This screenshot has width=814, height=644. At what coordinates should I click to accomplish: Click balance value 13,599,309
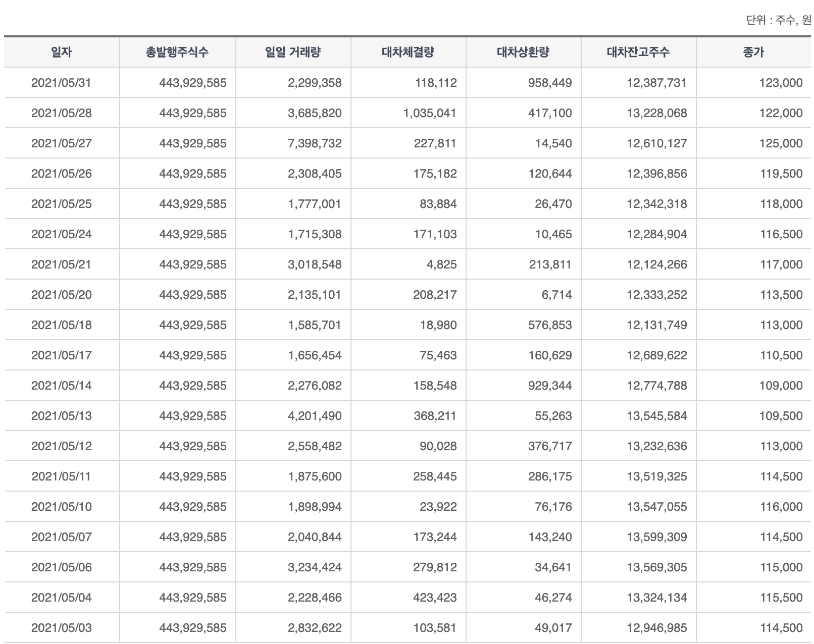click(657, 537)
